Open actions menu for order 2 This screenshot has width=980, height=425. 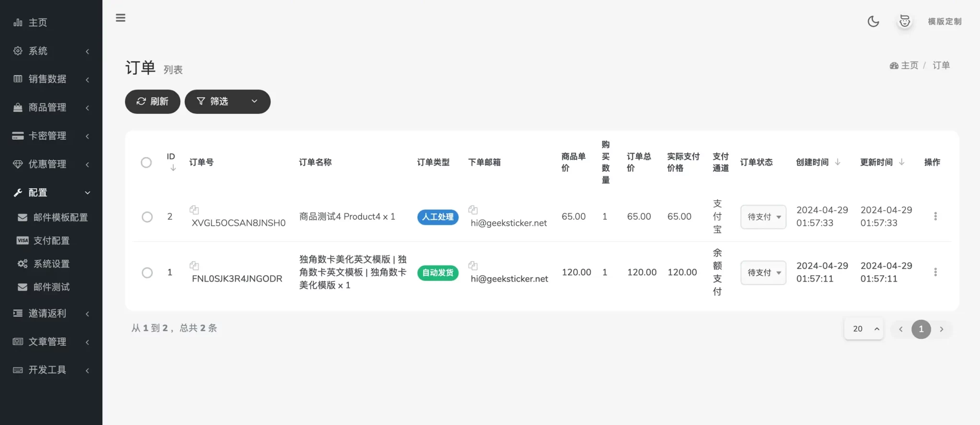click(935, 216)
